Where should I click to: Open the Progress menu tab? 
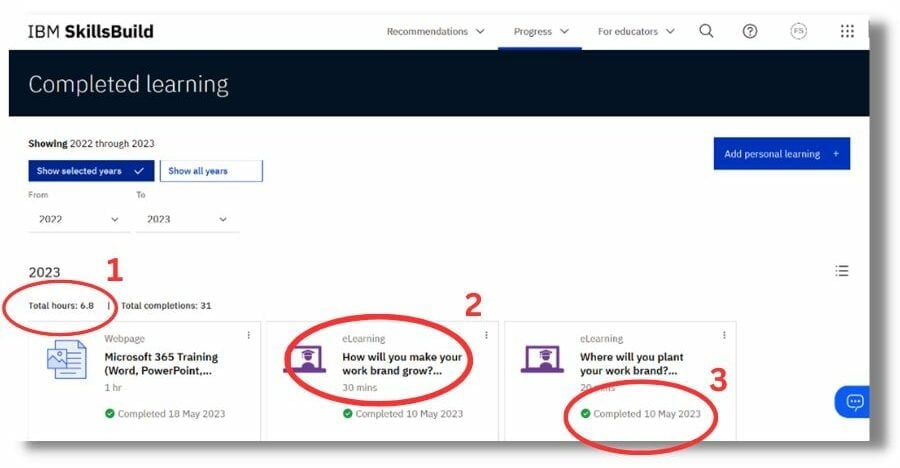[540, 31]
